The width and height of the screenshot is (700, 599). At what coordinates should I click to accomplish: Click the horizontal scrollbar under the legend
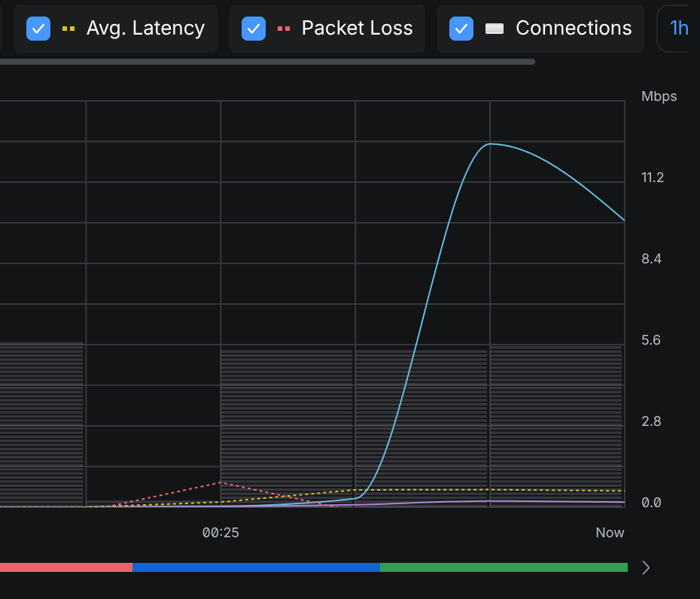[267, 62]
